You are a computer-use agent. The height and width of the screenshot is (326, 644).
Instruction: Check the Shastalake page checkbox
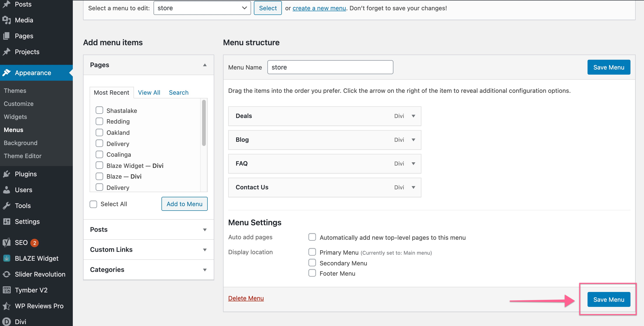point(99,110)
